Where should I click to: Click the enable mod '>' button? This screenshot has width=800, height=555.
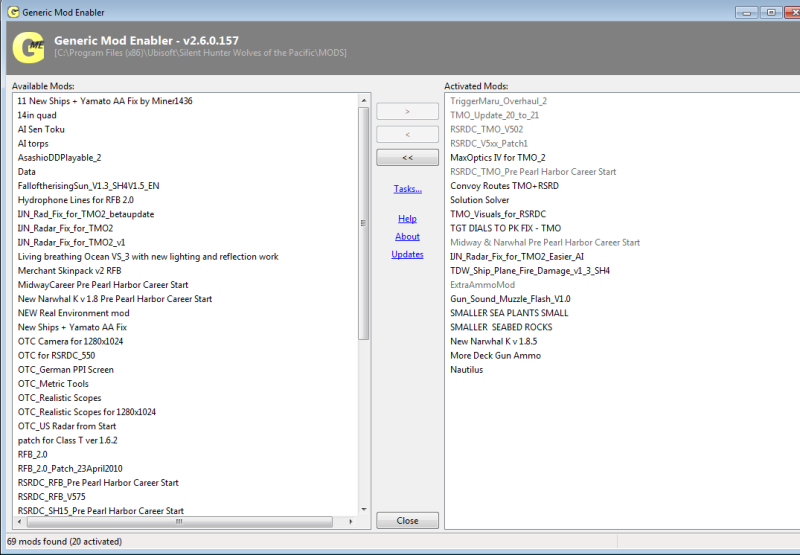[407, 111]
